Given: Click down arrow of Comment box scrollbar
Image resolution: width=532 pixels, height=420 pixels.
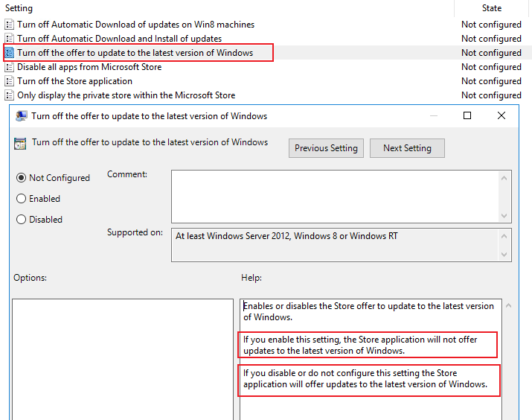Looking at the screenshot, I should [504, 216].
